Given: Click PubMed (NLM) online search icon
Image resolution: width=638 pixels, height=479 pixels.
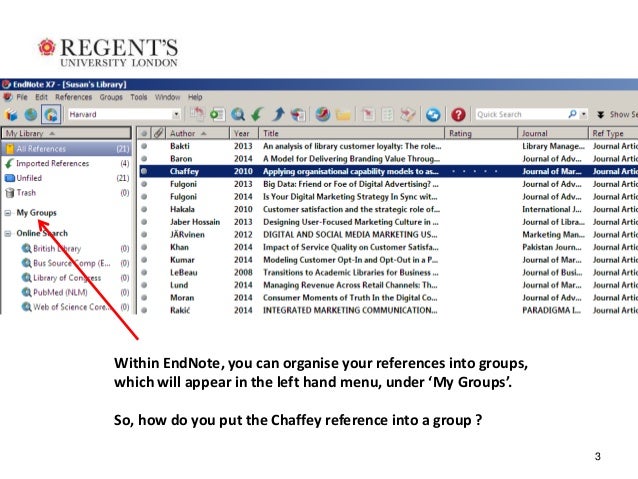Looking at the screenshot, I should point(26,292).
